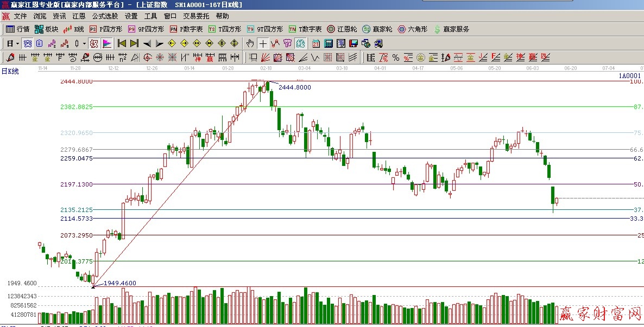Click the percent % tool icon
The image size is (644, 327).
395,57
